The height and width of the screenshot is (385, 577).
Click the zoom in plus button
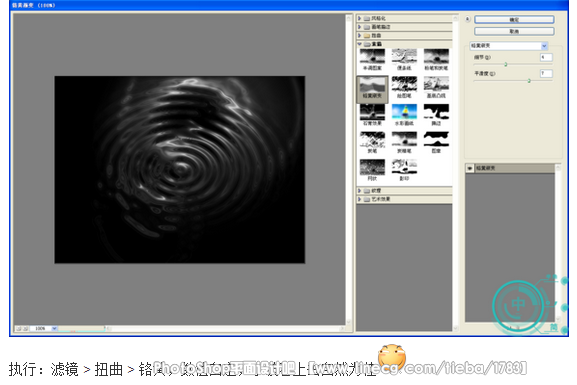25,328
